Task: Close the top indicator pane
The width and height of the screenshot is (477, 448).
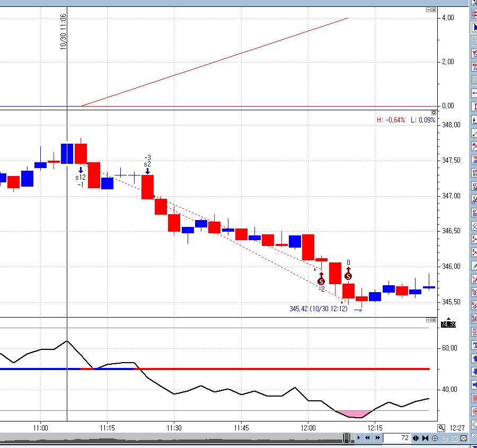Action: point(434,10)
